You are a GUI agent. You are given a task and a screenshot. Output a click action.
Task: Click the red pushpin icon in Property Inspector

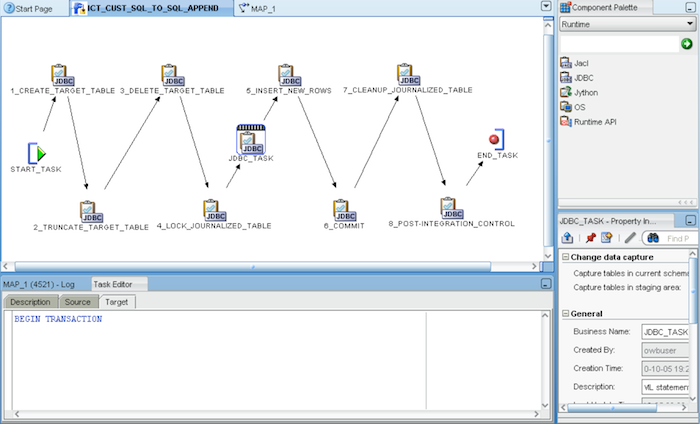[x=591, y=238]
